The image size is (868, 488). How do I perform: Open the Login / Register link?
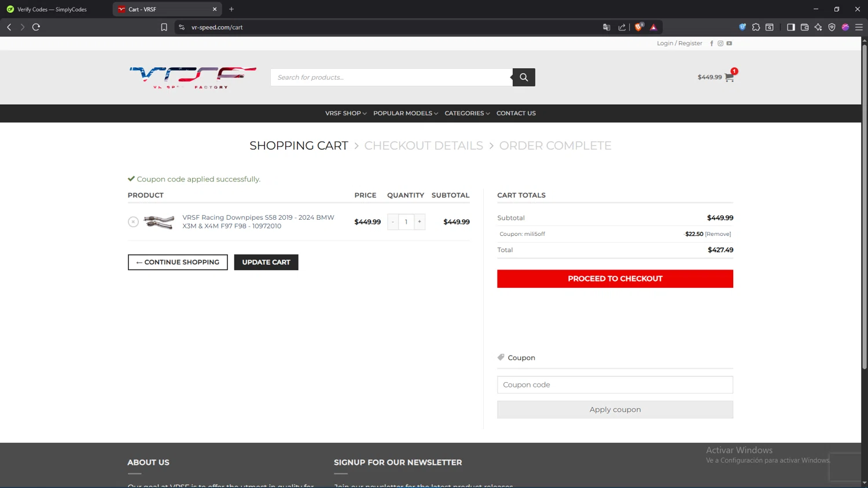[679, 43]
